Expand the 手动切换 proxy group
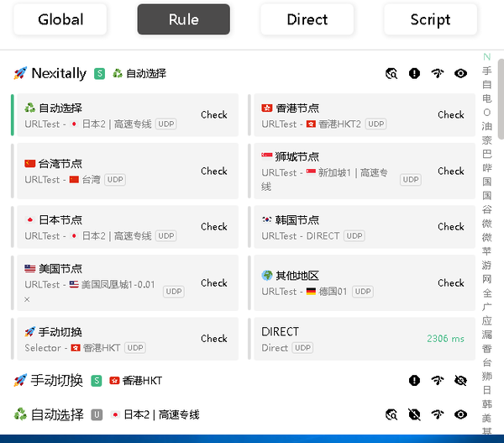This screenshot has width=504, height=443. pyautogui.click(x=56, y=381)
